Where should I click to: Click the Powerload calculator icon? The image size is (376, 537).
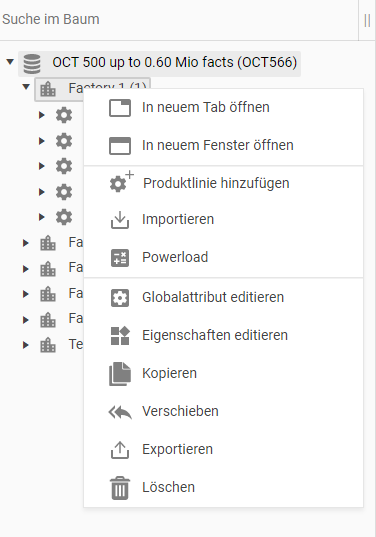(x=120, y=258)
